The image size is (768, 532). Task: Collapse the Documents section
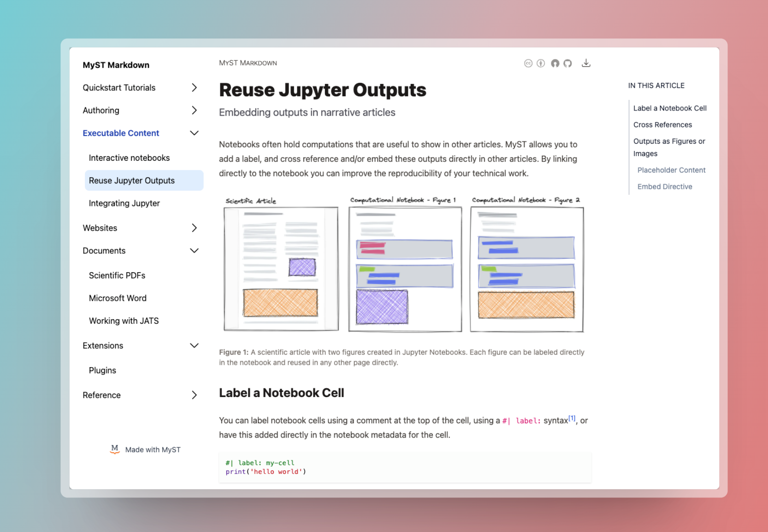click(x=194, y=251)
